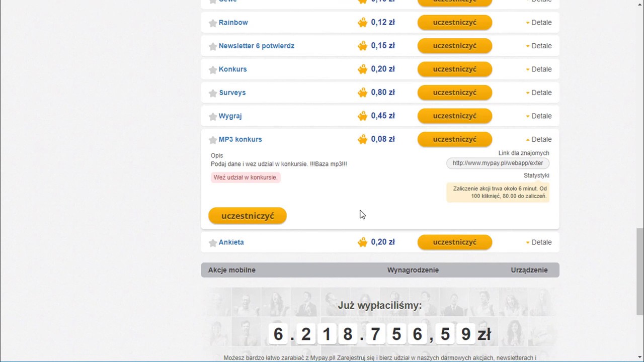Viewport: 644px width, 362px height.
Task: Click piggy bank icon beside 0,08 zł
Action: pyautogui.click(x=362, y=139)
